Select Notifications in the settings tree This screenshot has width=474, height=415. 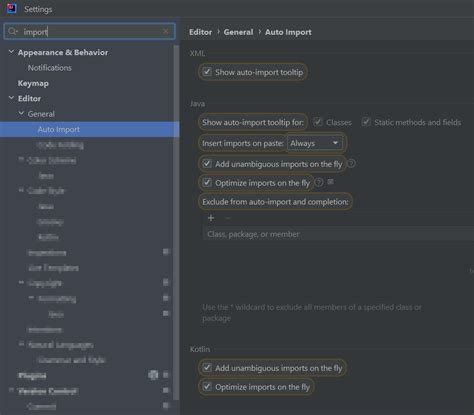[x=50, y=68]
